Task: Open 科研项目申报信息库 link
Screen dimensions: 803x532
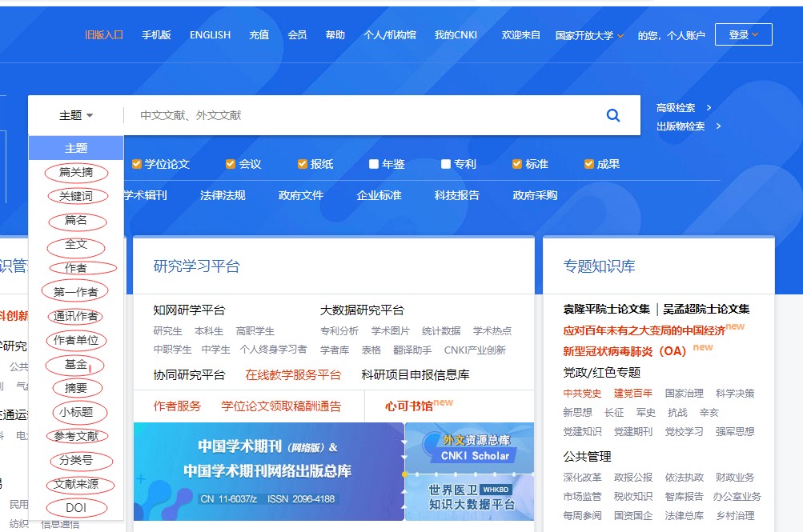Action: pyautogui.click(x=416, y=375)
